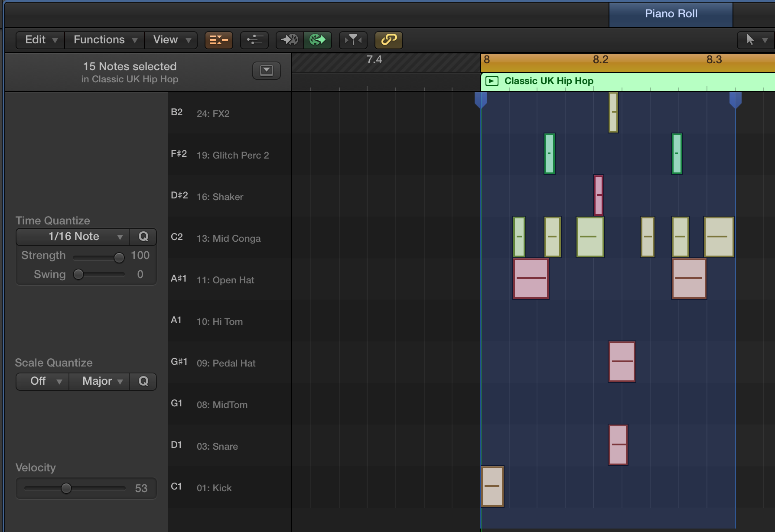Adjust the Velocity slider knob
The image size is (775, 532).
66,488
